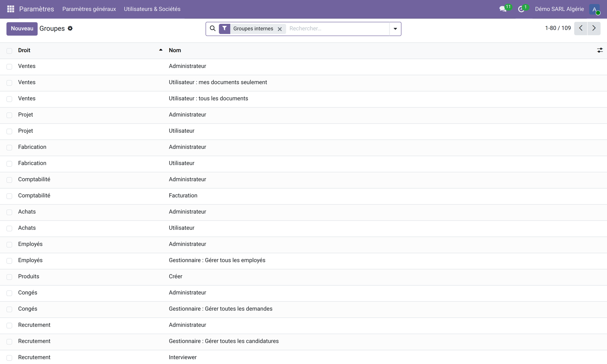Check the Fabrication Utilisateur row

coord(9,164)
